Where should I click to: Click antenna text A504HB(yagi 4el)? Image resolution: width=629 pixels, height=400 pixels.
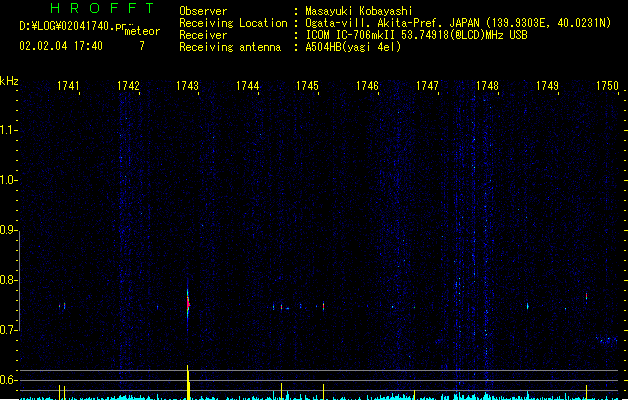point(353,47)
